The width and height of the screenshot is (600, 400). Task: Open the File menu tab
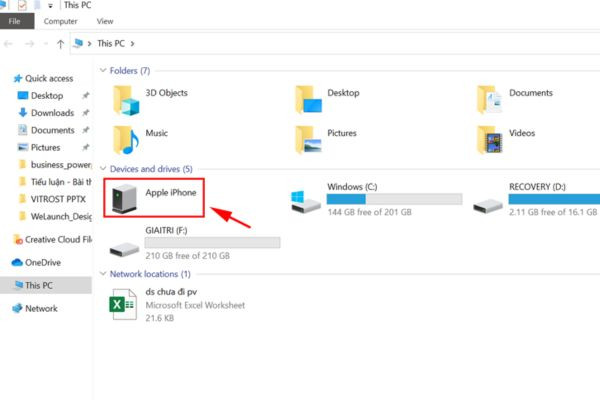[15, 21]
